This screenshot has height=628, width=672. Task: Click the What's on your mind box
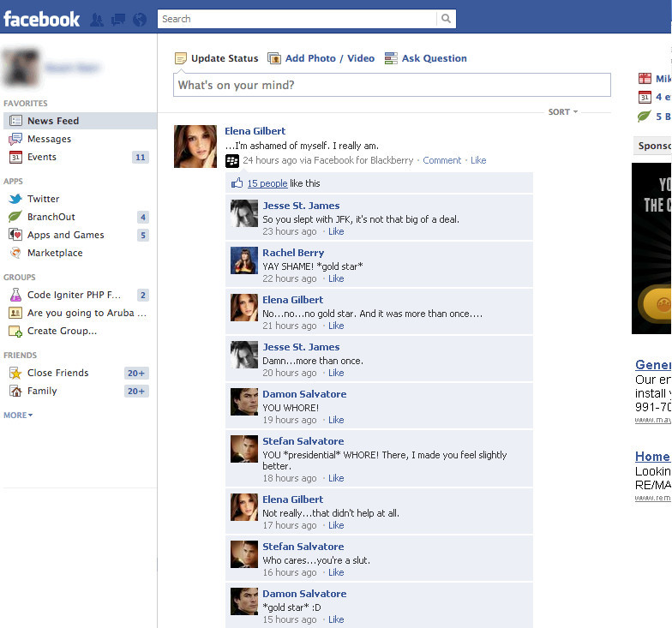[392, 85]
